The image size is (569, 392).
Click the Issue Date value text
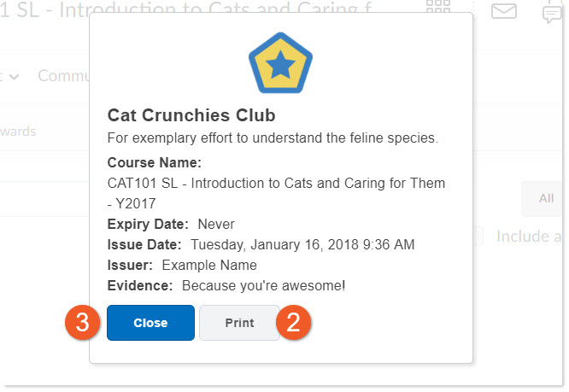pos(302,244)
